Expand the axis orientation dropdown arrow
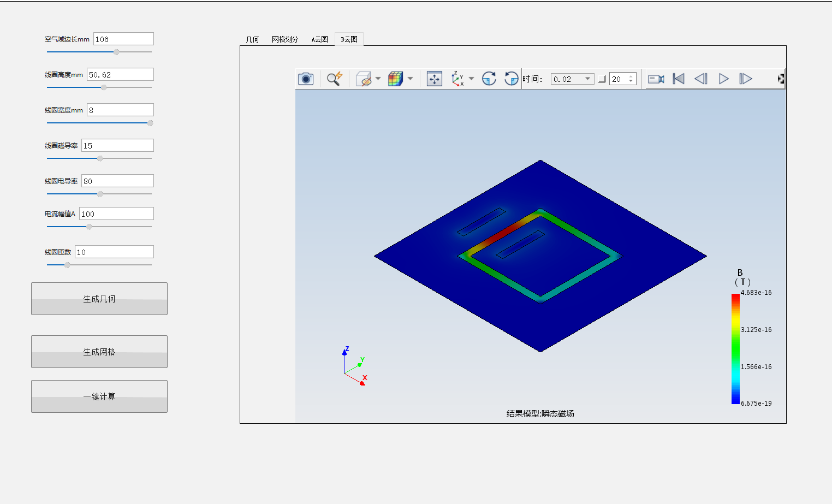 (471, 79)
